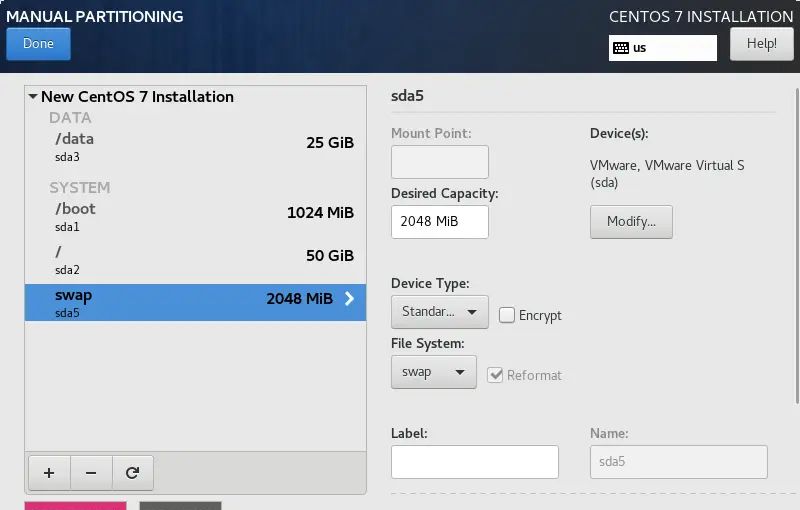Click the VMware Virtual S device text
800x510 pixels.
667,174
